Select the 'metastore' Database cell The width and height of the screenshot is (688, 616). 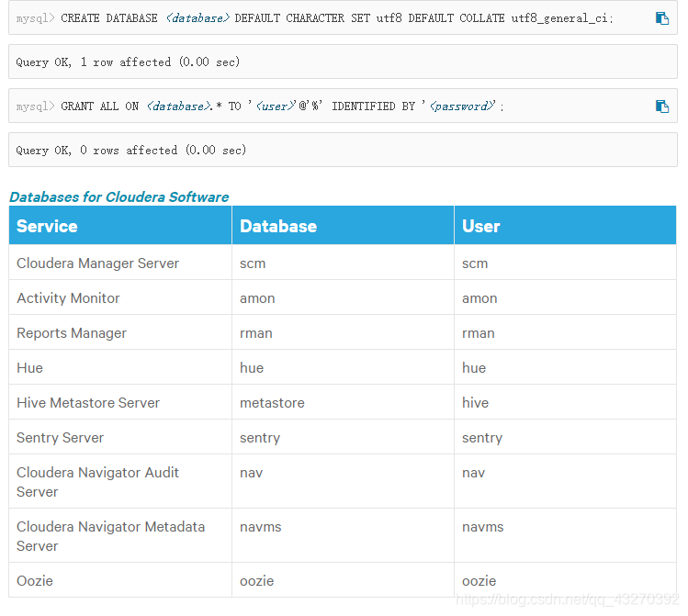click(343, 402)
